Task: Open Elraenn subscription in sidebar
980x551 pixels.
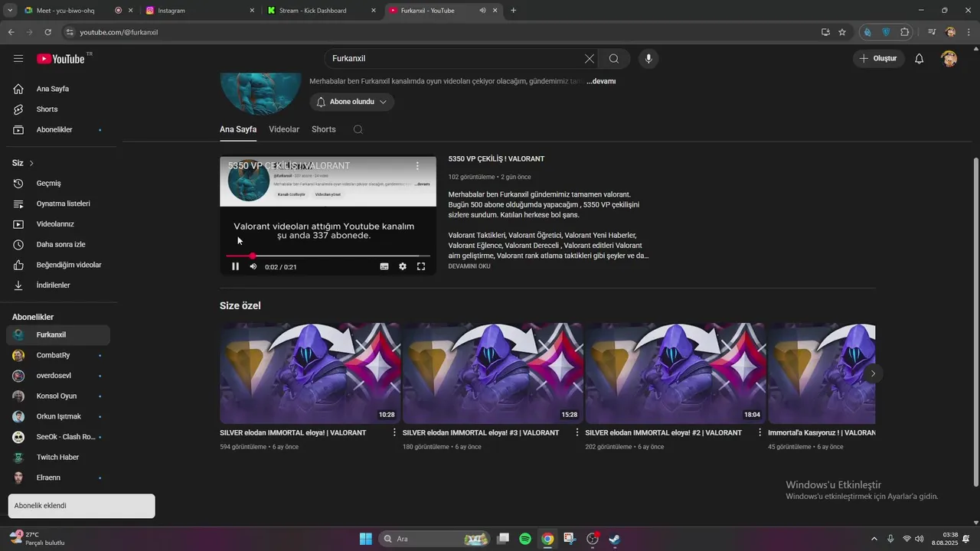Action: click(x=58, y=478)
